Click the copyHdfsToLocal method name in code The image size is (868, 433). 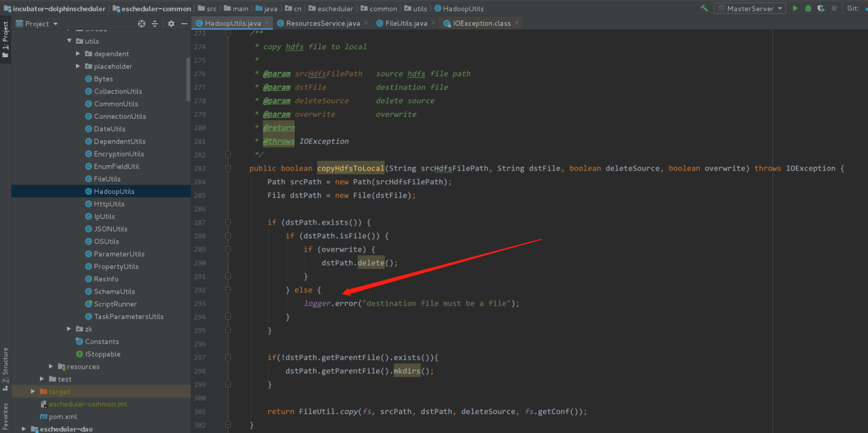(x=351, y=168)
